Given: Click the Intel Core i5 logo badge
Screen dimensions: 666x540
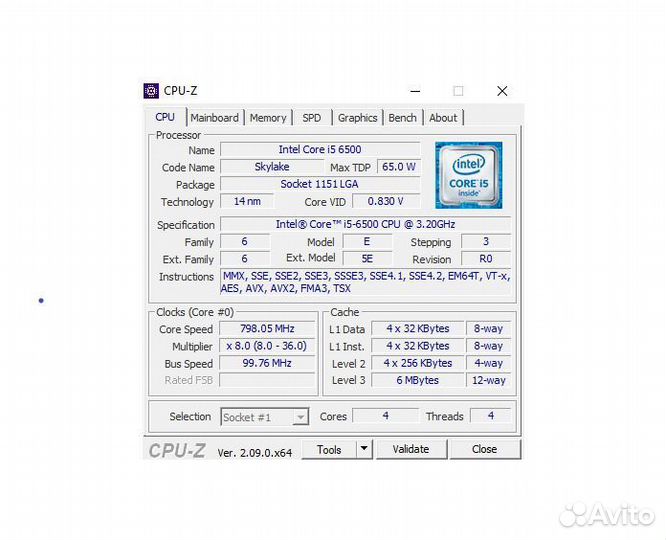Looking at the screenshot, I should pyautogui.click(x=468, y=175).
